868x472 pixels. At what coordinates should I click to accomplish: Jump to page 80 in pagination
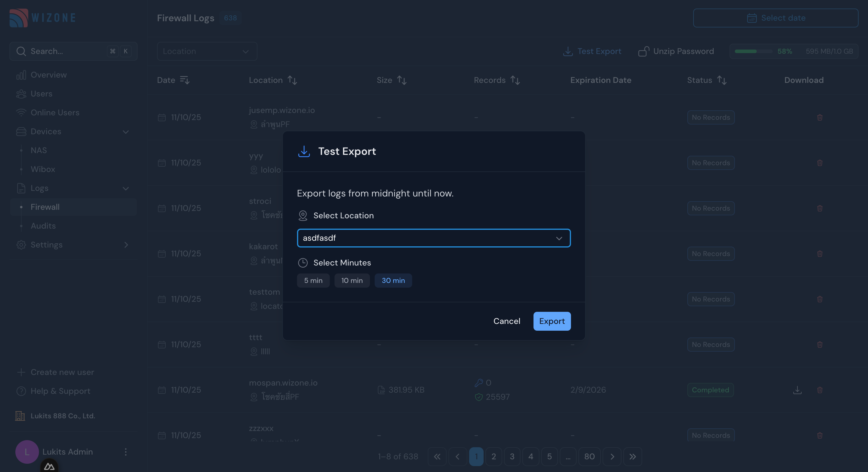click(x=589, y=457)
